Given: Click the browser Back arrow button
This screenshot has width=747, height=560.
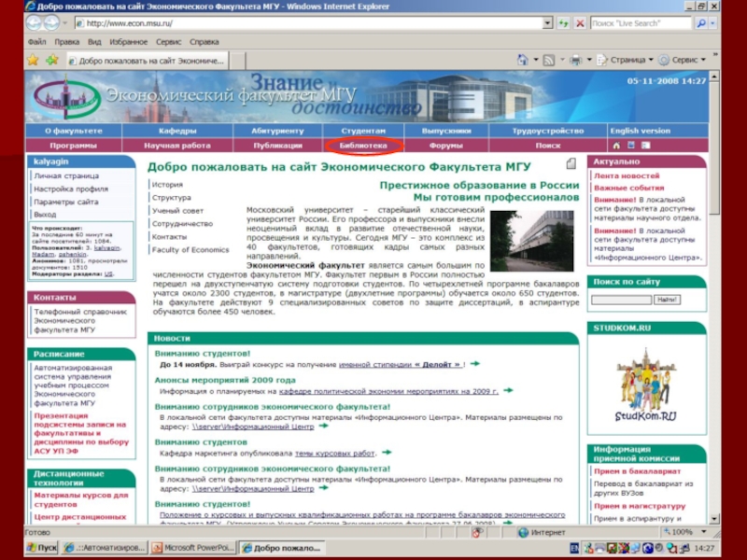Looking at the screenshot, I should (x=35, y=22).
